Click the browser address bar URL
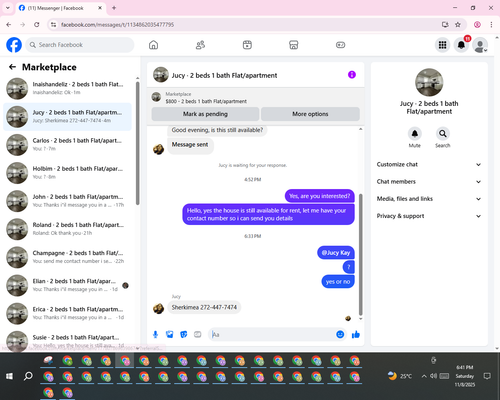The height and width of the screenshot is (400, 500). coord(117,25)
